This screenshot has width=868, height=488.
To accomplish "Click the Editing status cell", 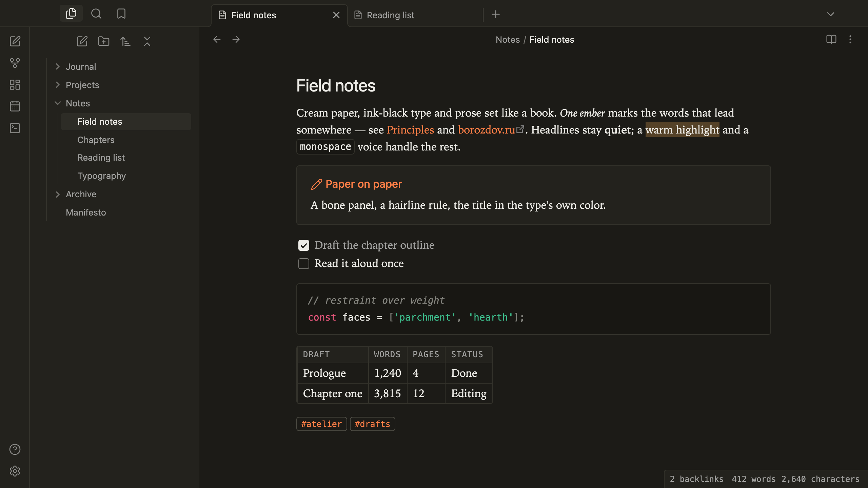I will click(469, 393).
